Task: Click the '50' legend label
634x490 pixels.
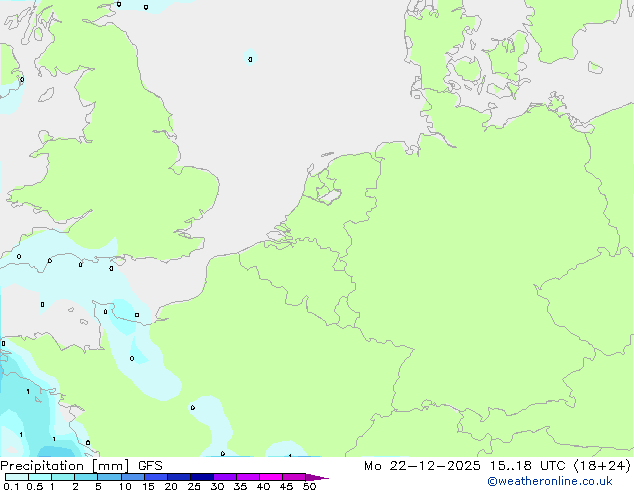Action: point(310,486)
